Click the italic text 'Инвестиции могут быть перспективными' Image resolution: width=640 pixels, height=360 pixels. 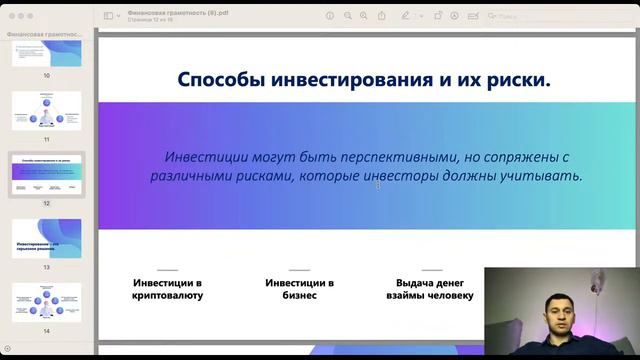[x=310, y=157]
